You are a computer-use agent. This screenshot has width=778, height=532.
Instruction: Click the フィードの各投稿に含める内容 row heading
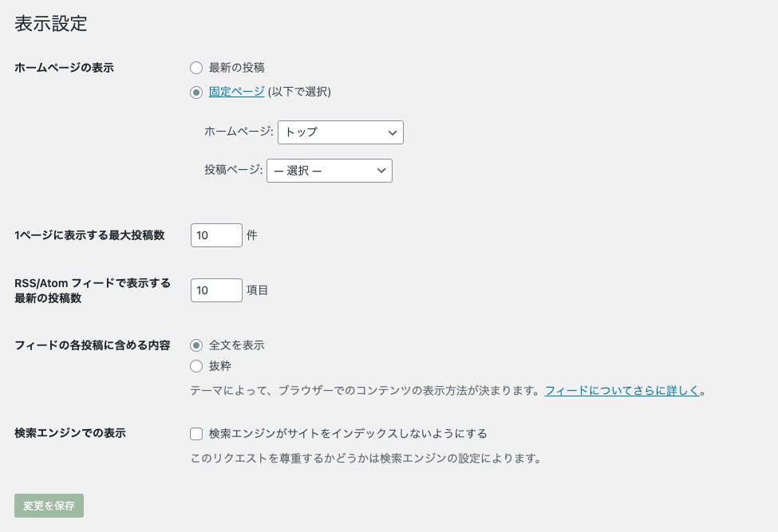93,345
